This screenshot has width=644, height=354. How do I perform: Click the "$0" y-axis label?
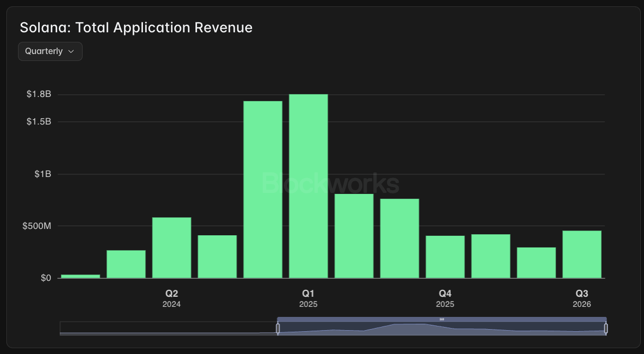click(46, 278)
